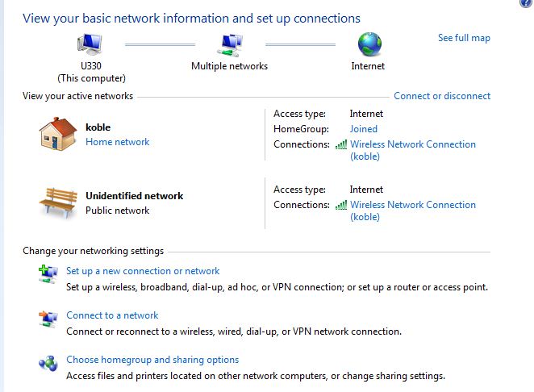
Task: Click signal bars icon for Unidentified network connection
Action: [x=341, y=205]
